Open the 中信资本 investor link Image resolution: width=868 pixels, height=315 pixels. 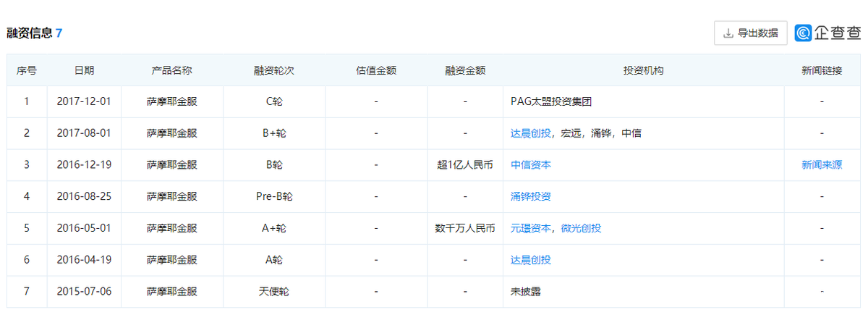click(531, 165)
